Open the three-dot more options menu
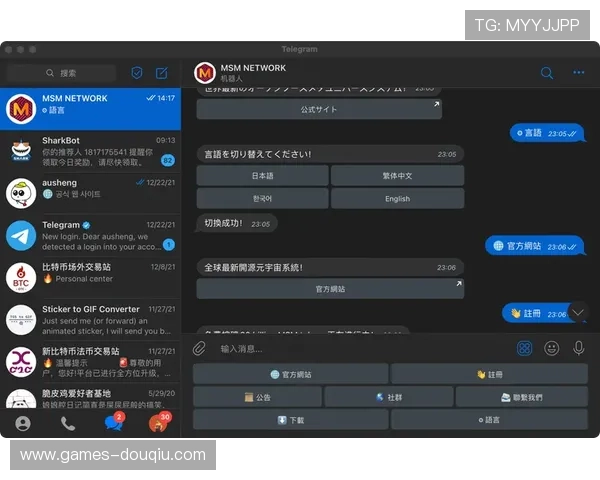 click(579, 72)
